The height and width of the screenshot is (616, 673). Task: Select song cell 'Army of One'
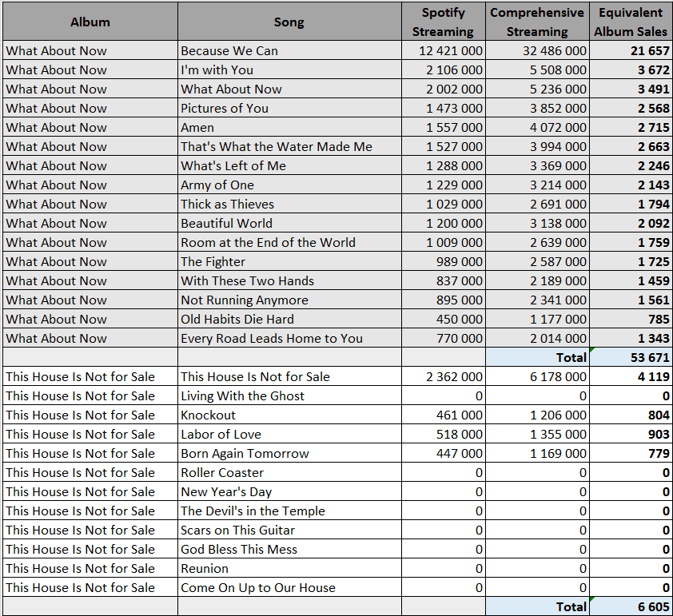pos(289,185)
